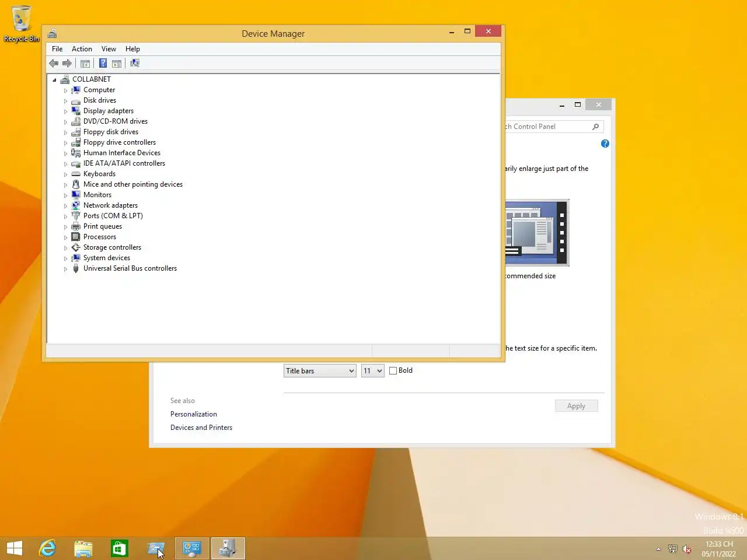Screen dimensions: 747x560
Task: Select the IDE ATA/ATAPI controllers label
Action: click(x=124, y=163)
